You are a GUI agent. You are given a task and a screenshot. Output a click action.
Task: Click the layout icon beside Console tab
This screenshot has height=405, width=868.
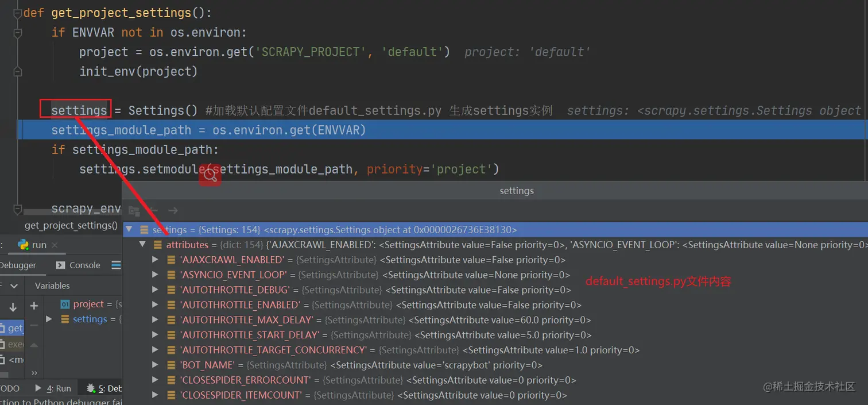point(116,265)
